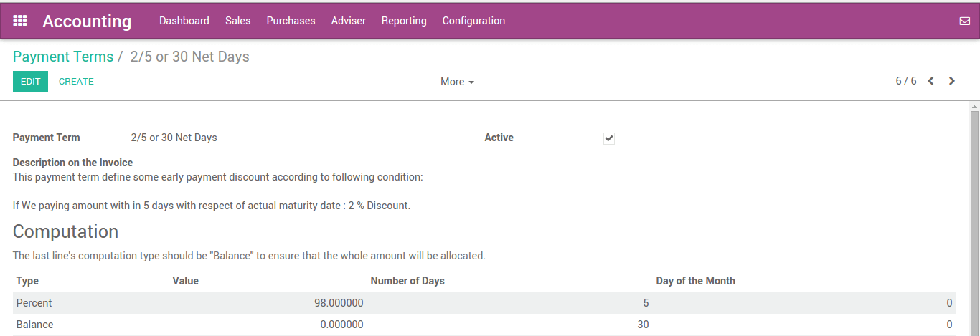Click the Accounting app title
This screenshot has width=980, height=336.
click(x=87, y=21)
